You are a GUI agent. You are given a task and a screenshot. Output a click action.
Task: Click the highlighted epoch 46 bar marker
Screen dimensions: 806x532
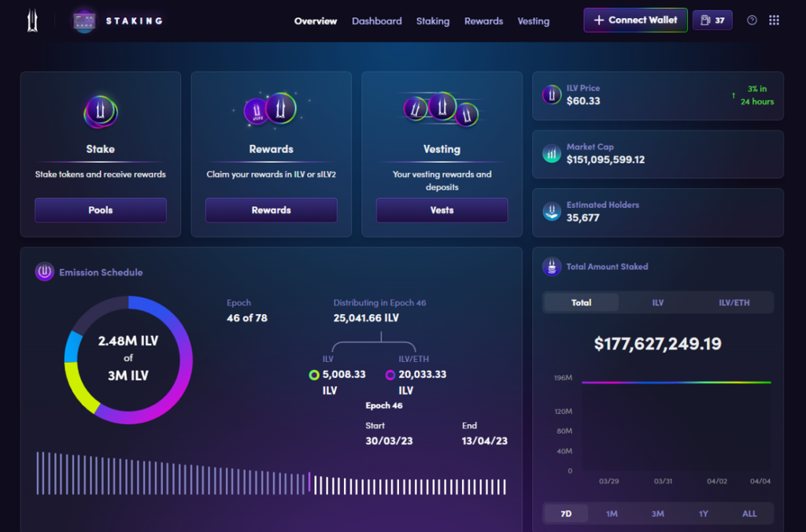pyautogui.click(x=309, y=482)
